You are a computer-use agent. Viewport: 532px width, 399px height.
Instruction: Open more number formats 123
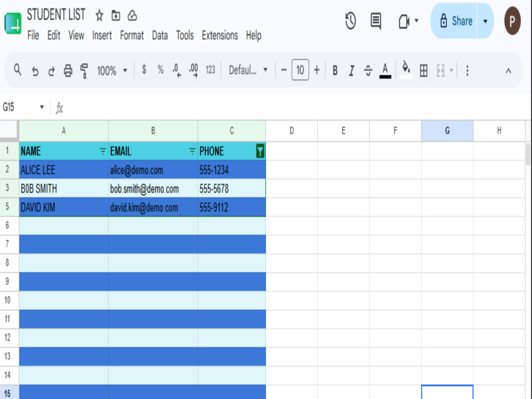tap(210, 70)
